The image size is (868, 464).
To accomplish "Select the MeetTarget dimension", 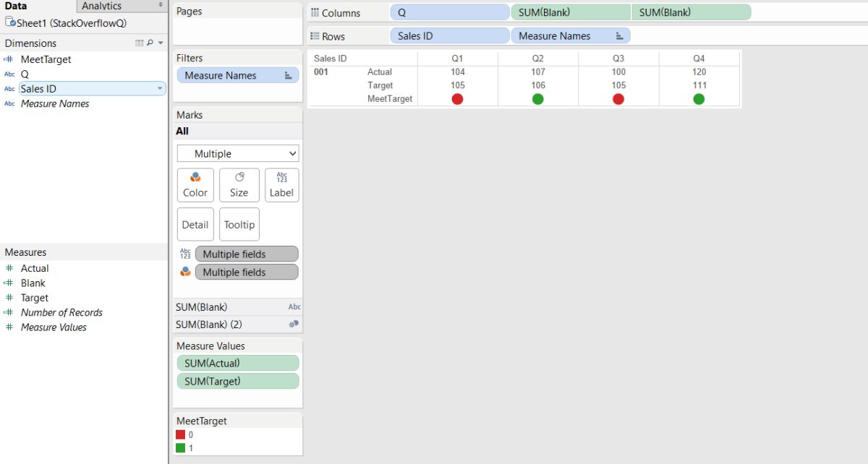I will [46, 59].
